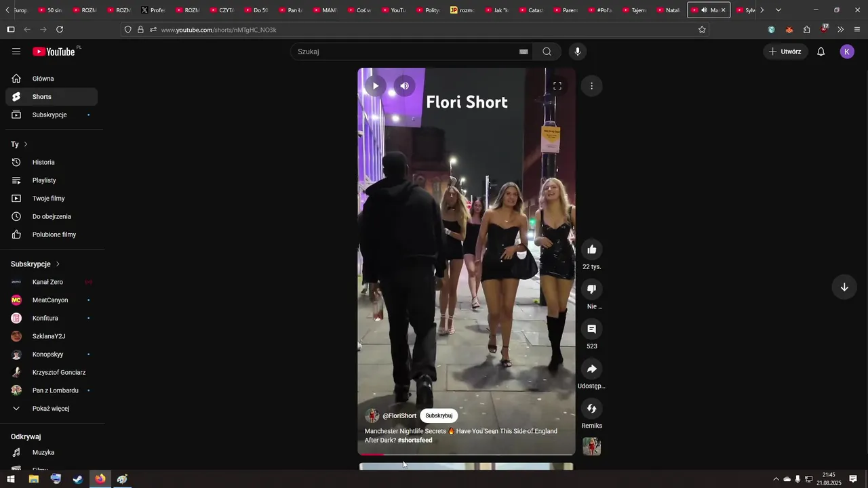Open the comments with 523 count
Screen dimensions: 868x488
pyautogui.click(x=592, y=329)
